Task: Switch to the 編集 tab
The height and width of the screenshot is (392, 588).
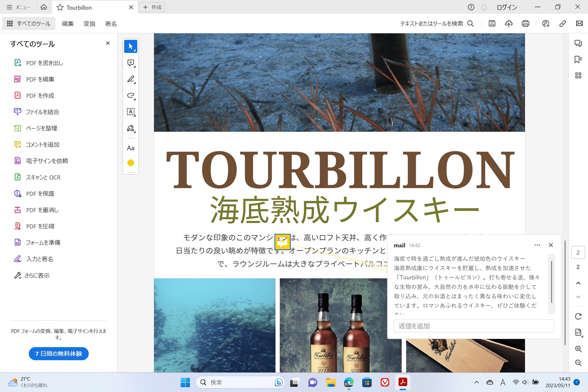Action: (67, 24)
